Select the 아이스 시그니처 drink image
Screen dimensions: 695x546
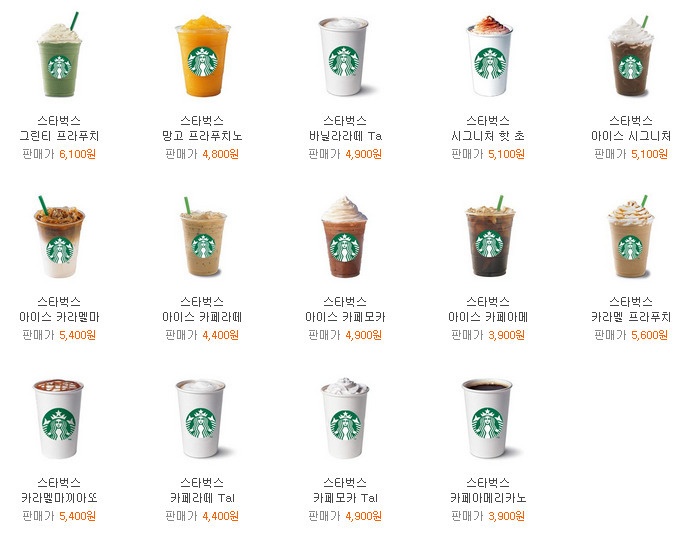pos(631,56)
